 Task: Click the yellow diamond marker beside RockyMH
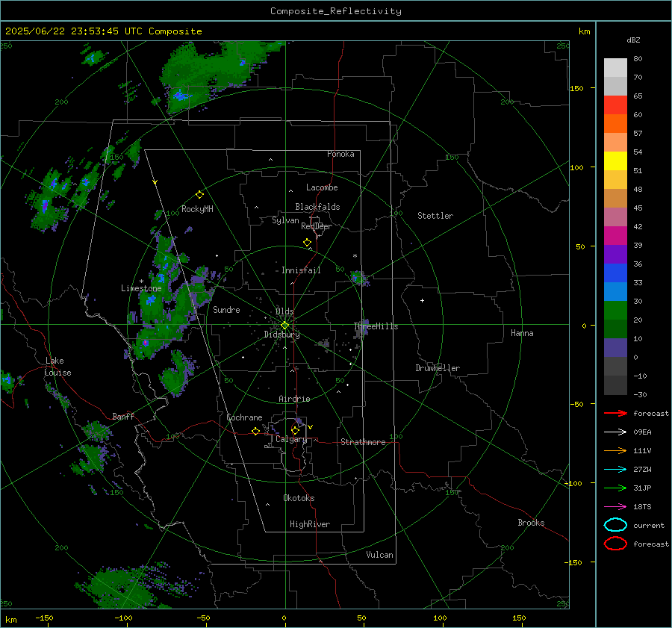click(199, 195)
